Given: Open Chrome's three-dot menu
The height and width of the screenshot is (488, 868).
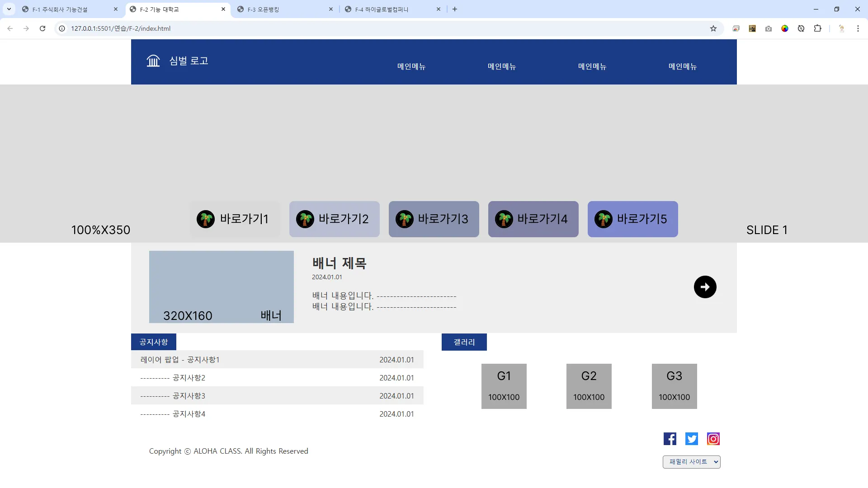Looking at the screenshot, I should point(858,28).
